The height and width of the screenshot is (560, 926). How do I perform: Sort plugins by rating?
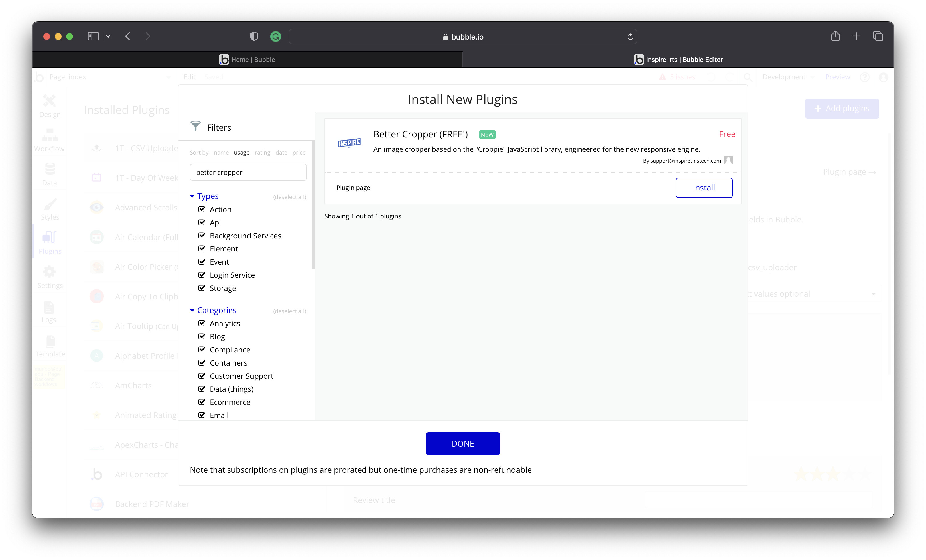point(262,153)
